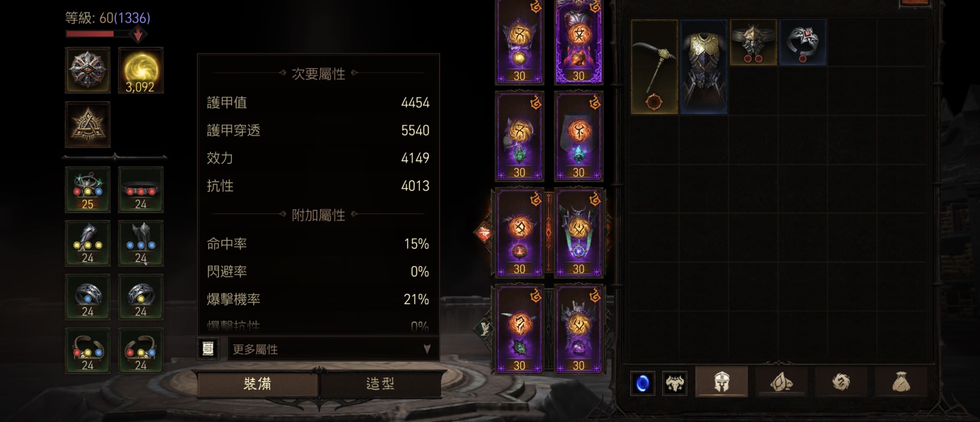Click the eye amulet paragon icon
The height and width of the screenshot is (422, 980).
point(88,71)
